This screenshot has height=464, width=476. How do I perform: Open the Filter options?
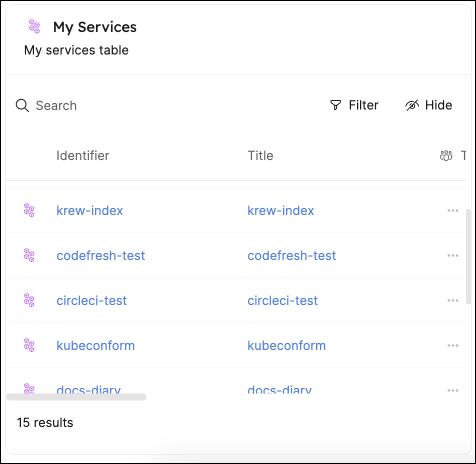[x=354, y=105]
